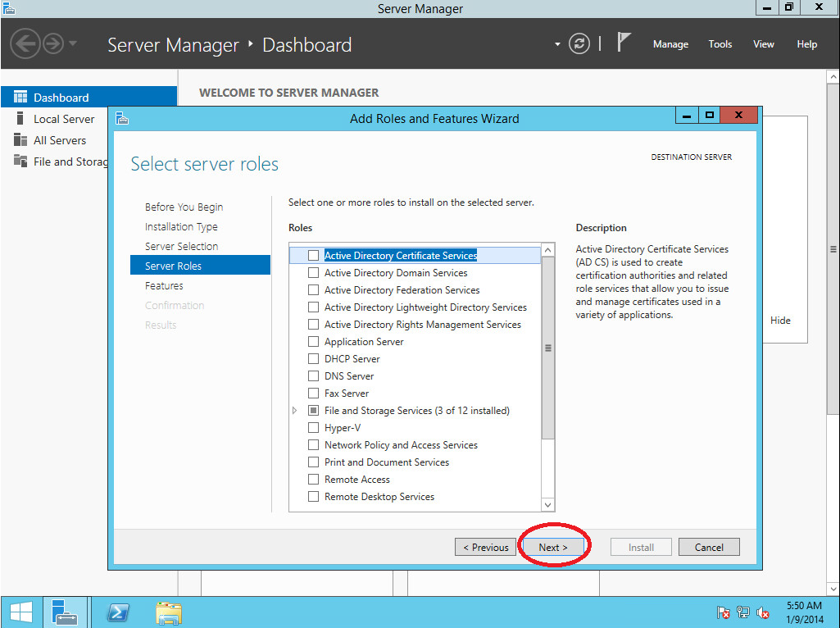The width and height of the screenshot is (840, 628).
Task: Check Active Directory Lightweight Directory Services
Action: 313,307
